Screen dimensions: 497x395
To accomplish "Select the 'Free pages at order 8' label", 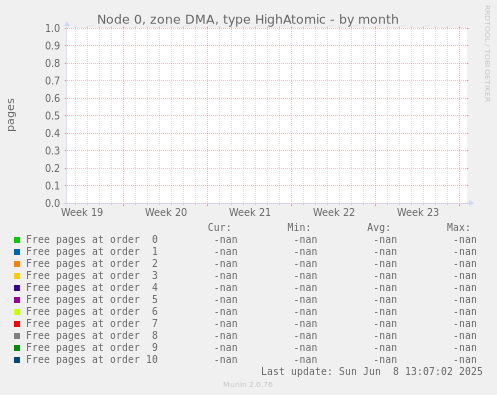I will pos(92,336).
